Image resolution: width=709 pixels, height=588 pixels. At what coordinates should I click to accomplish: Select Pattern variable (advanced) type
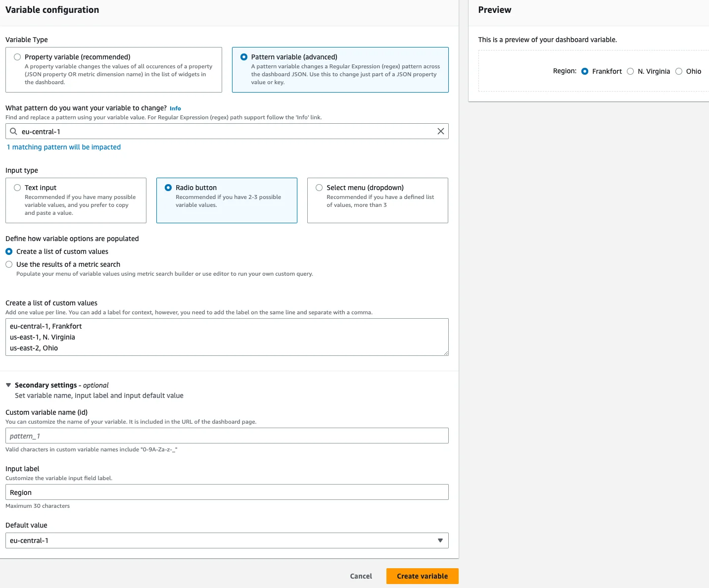point(244,57)
